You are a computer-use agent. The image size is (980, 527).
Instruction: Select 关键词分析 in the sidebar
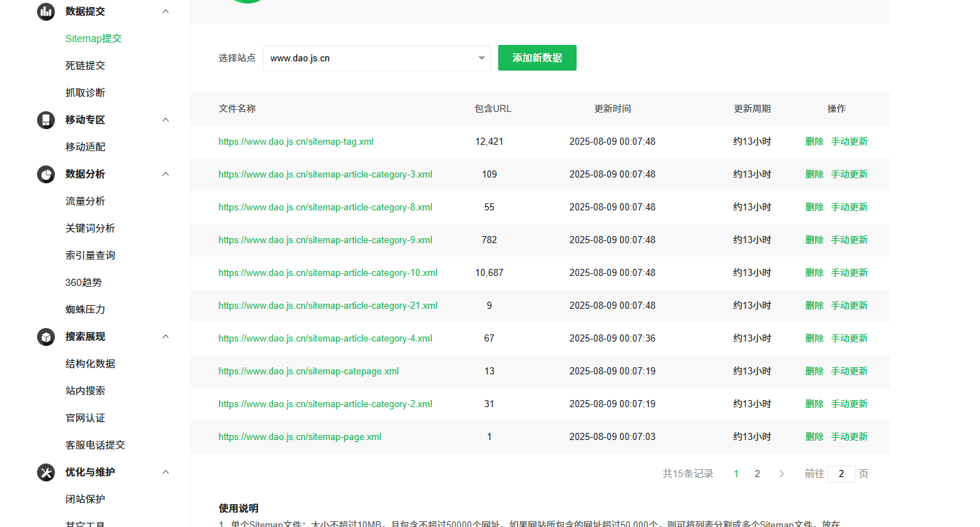pyautogui.click(x=90, y=228)
